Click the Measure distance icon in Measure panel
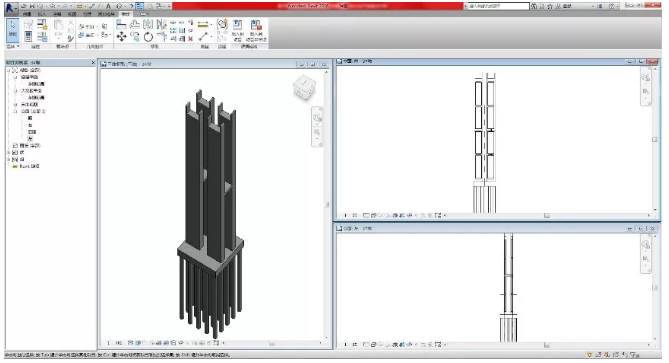This screenshot has height=363, width=669. [x=203, y=24]
